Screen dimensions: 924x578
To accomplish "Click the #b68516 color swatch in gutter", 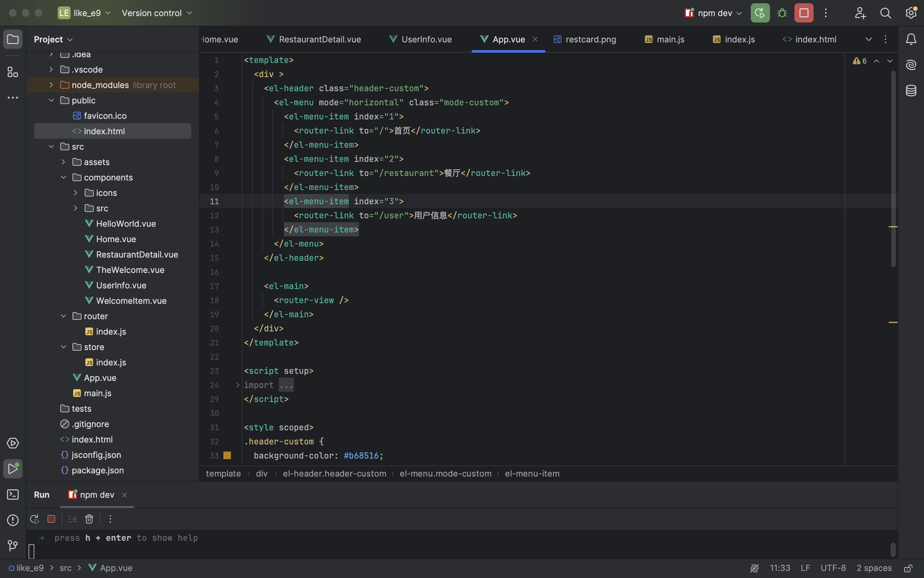I will coord(227,455).
